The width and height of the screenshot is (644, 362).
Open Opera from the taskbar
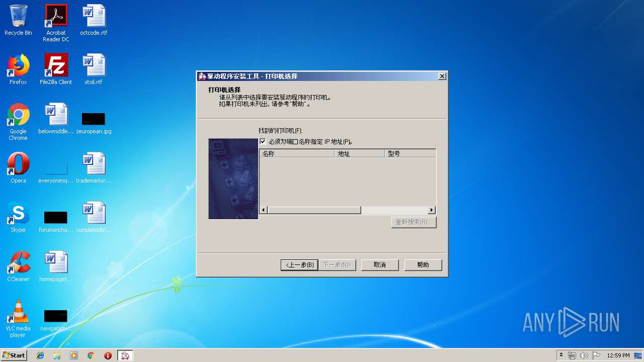[108, 355]
